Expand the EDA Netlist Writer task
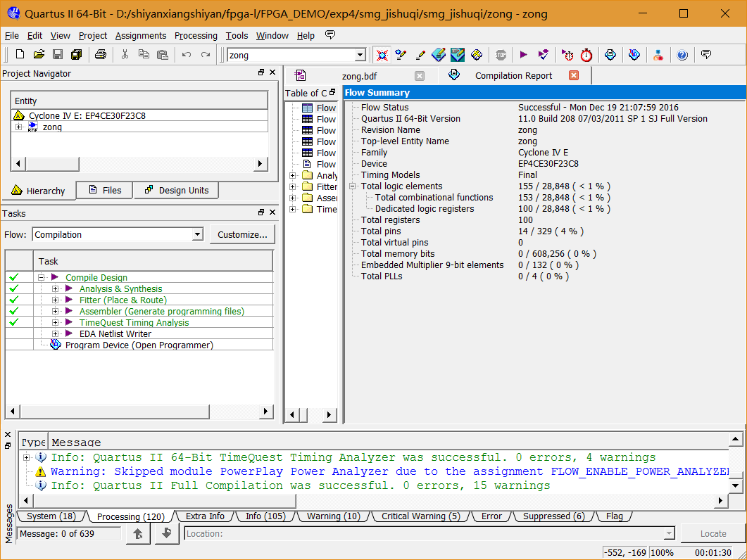This screenshot has height=560, width=747. [x=55, y=333]
